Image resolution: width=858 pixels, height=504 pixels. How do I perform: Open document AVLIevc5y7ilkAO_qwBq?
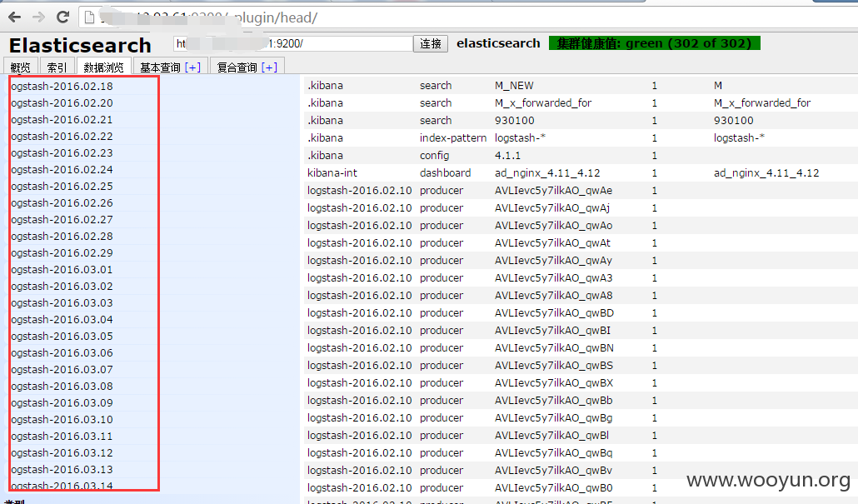tap(581, 453)
